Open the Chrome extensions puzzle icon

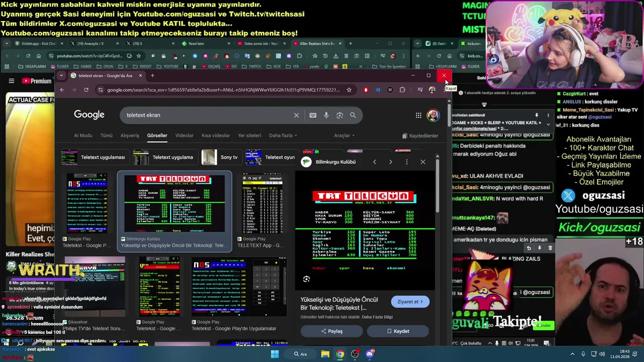(x=402, y=90)
